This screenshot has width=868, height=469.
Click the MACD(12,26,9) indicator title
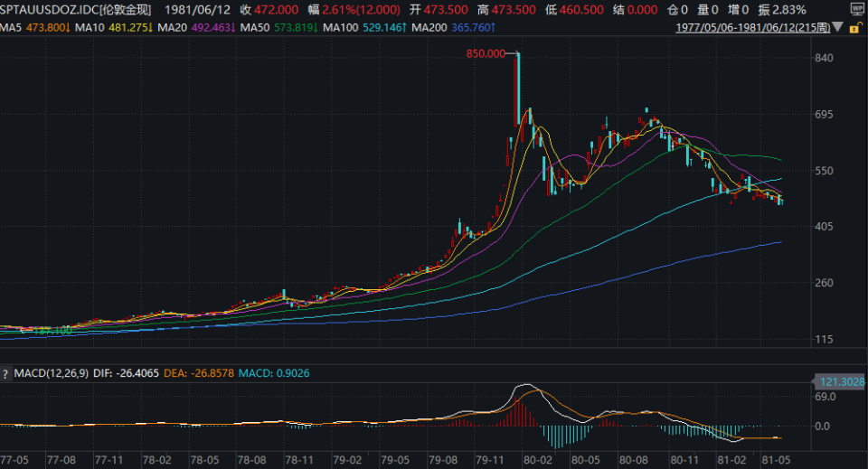point(51,373)
